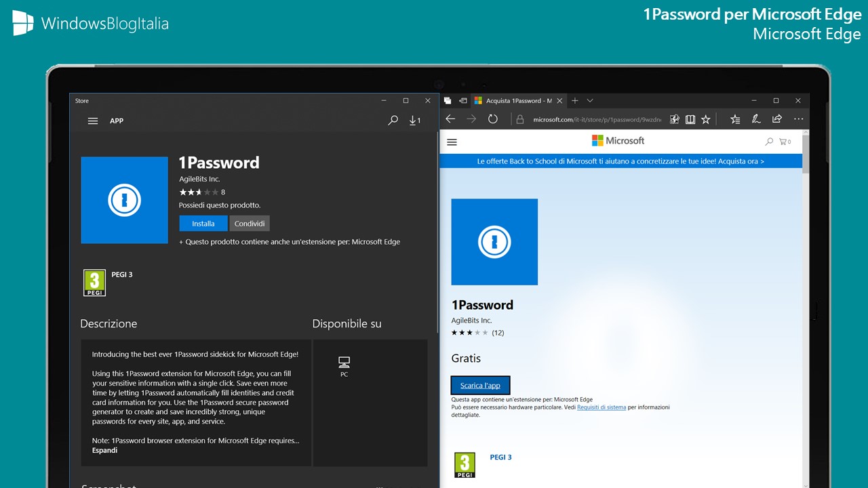
Task: Click the Descrizione heading
Action: (108, 324)
